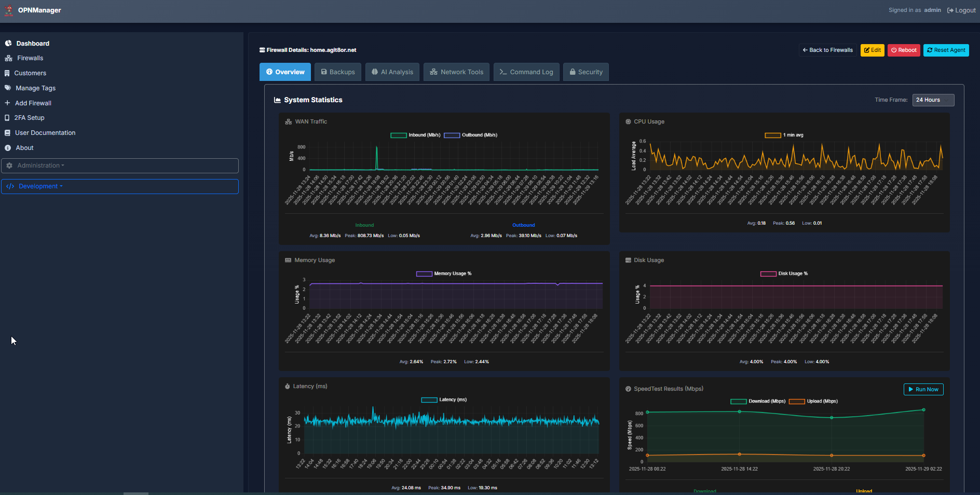The width and height of the screenshot is (980, 495).
Task: Click the red Reboot button
Action: (904, 50)
